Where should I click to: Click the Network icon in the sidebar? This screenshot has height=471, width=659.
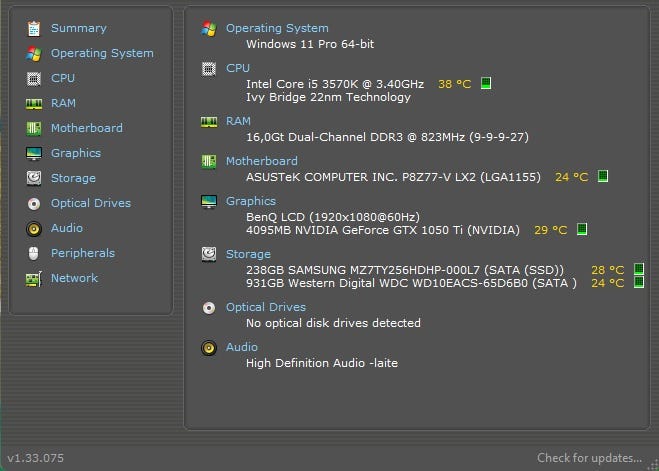(x=34, y=278)
